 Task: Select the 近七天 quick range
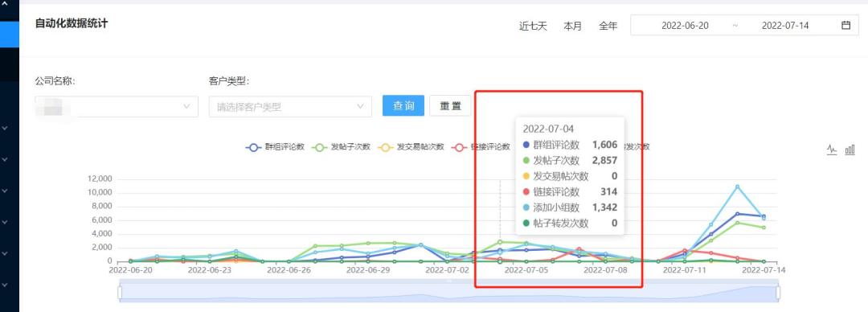(x=533, y=26)
